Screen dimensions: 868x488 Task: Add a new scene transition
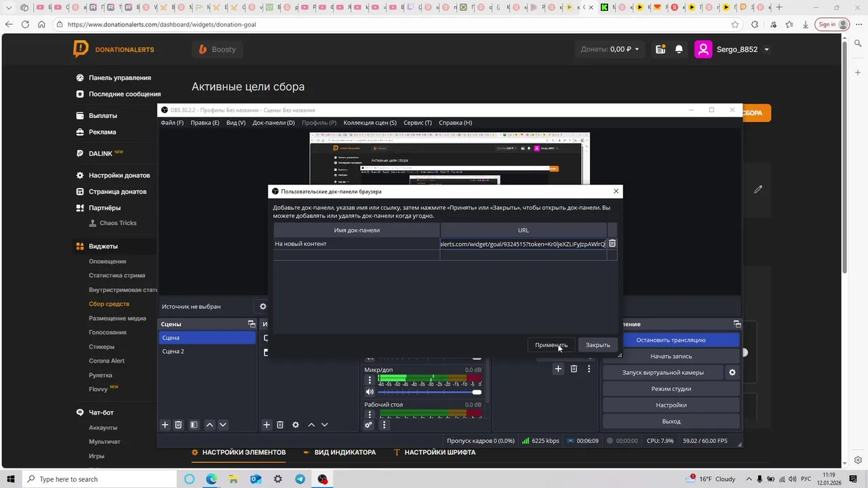558,369
